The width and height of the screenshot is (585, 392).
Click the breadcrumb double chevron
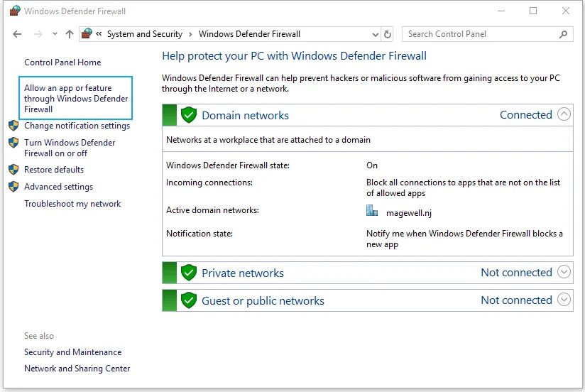[x=99, y=34]
